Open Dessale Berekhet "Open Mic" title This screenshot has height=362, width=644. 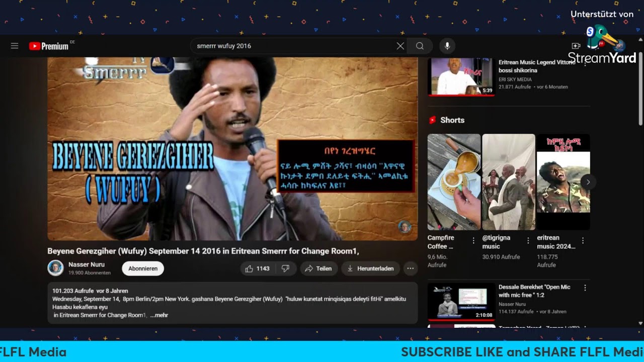(534, 291)
